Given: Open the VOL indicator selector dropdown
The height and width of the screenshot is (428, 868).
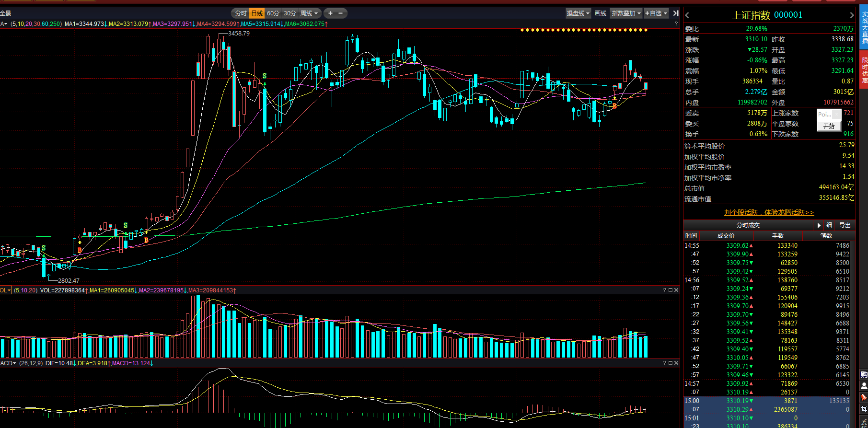Looking at the screenshot, I should click(5, 290).
